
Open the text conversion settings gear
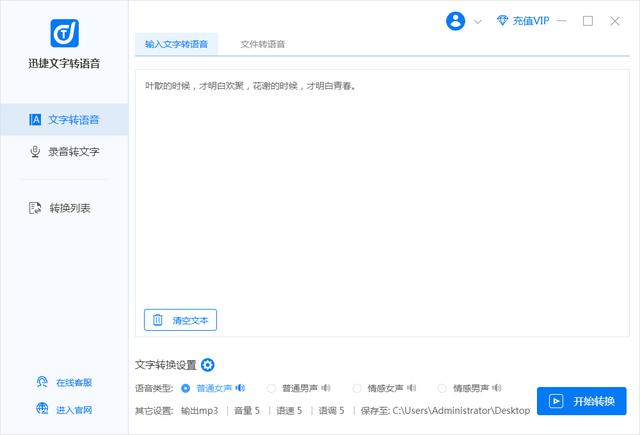(x=208, y=365)
